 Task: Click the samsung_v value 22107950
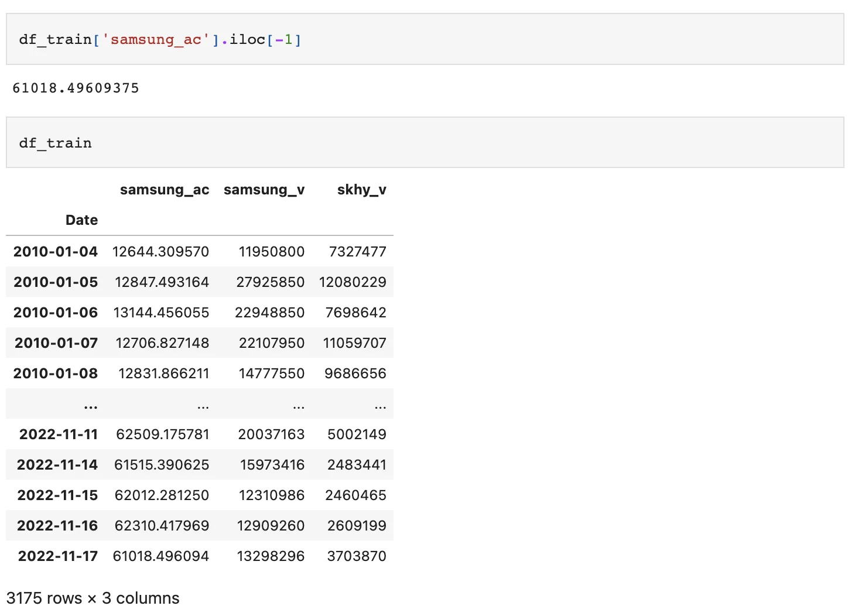click(271, 343)
